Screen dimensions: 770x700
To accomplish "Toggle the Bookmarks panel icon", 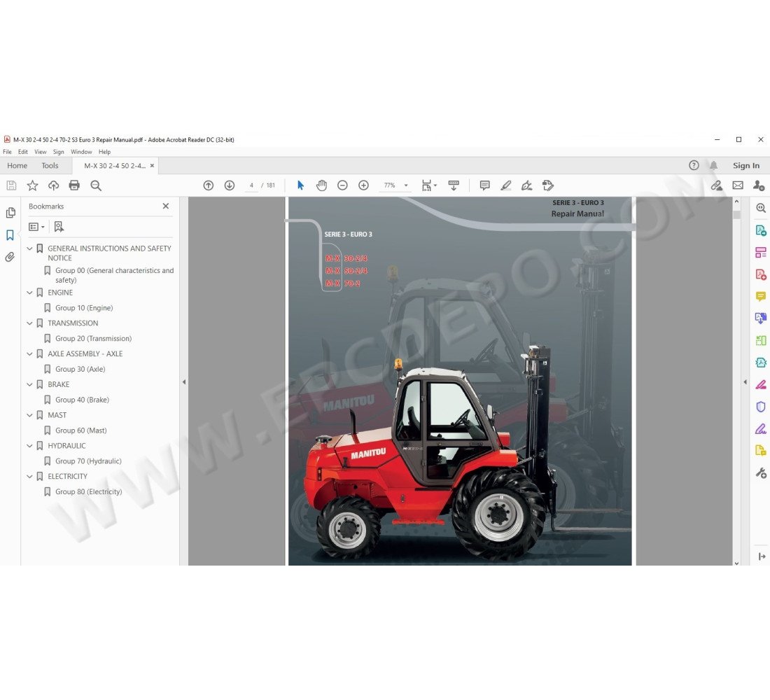I will pyautogui.click(x=10, y=235).
